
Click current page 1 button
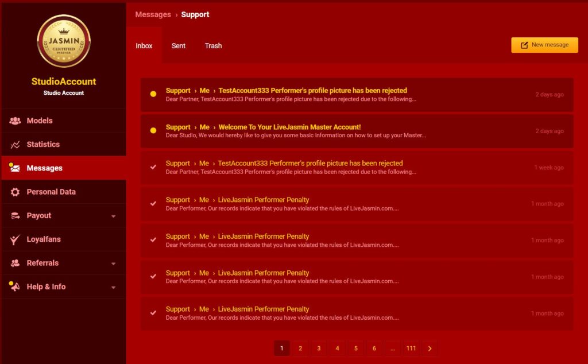point(282,348)
